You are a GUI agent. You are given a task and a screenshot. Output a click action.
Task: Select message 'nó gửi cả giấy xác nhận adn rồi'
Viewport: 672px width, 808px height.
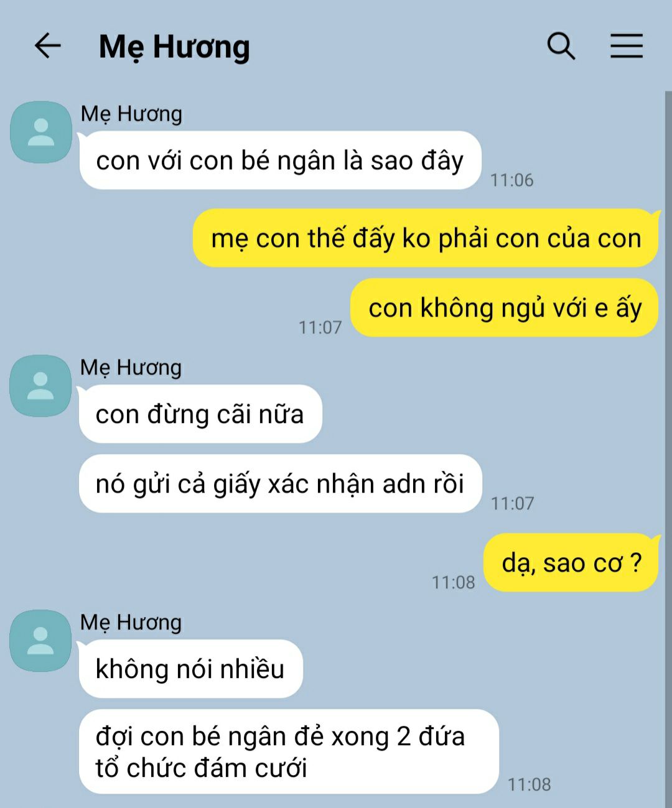pos(280,484)
